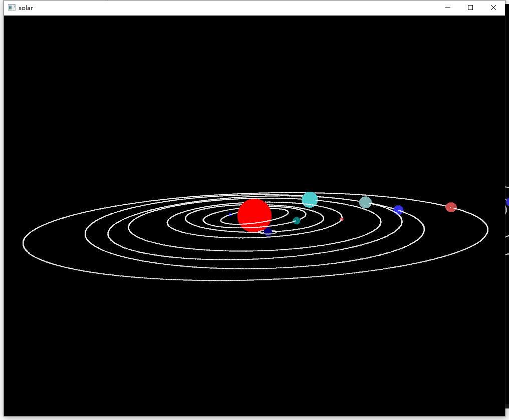Maximize the solar window

click(x=470, y=8)
